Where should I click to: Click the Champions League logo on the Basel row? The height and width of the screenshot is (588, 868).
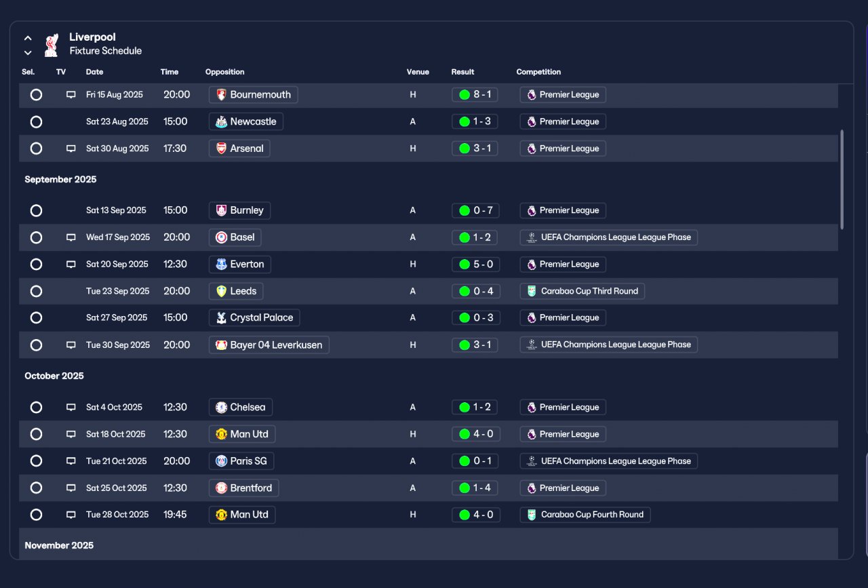(532, 237)
